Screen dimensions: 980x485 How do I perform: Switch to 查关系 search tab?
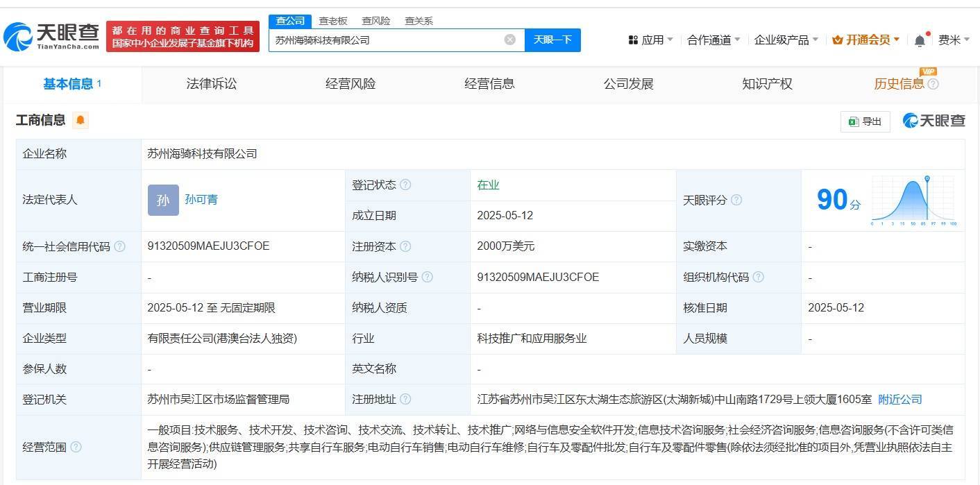coord(419,21)
